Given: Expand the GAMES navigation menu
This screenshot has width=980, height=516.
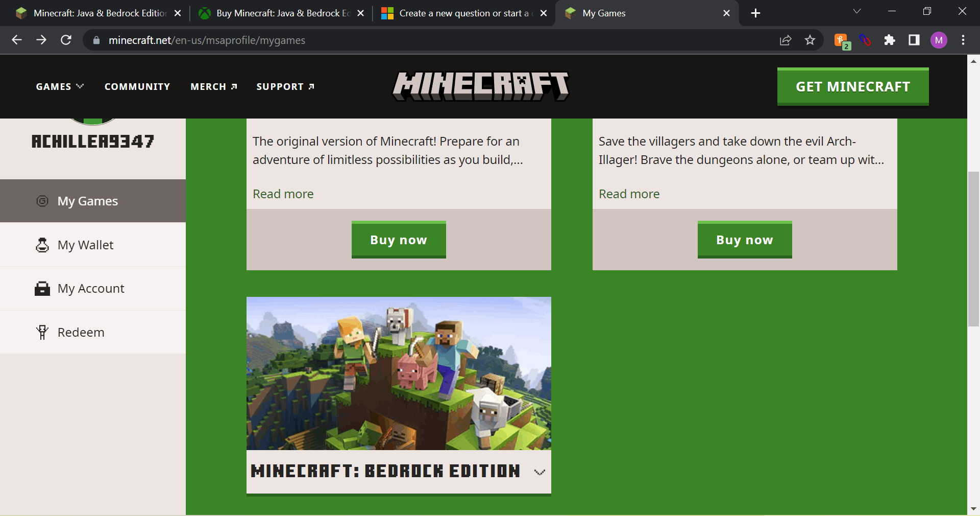Looking at the screenshot, I should tap(60, 87).
